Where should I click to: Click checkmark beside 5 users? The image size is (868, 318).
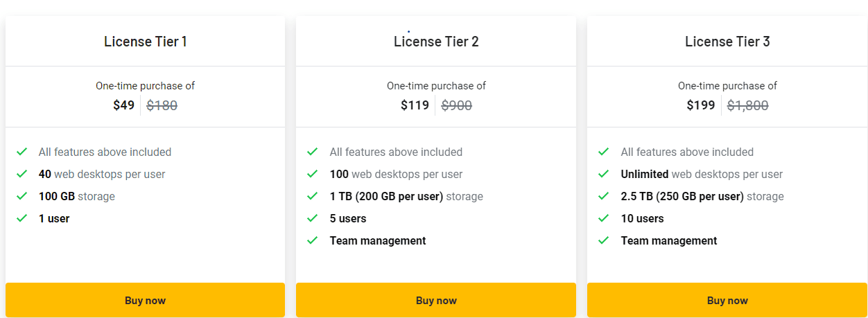pyautogui.click(x=313, y=218)
